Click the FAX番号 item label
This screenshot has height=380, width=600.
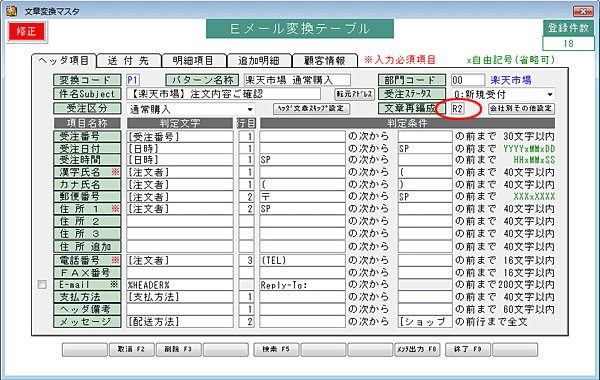pos(87,273)
